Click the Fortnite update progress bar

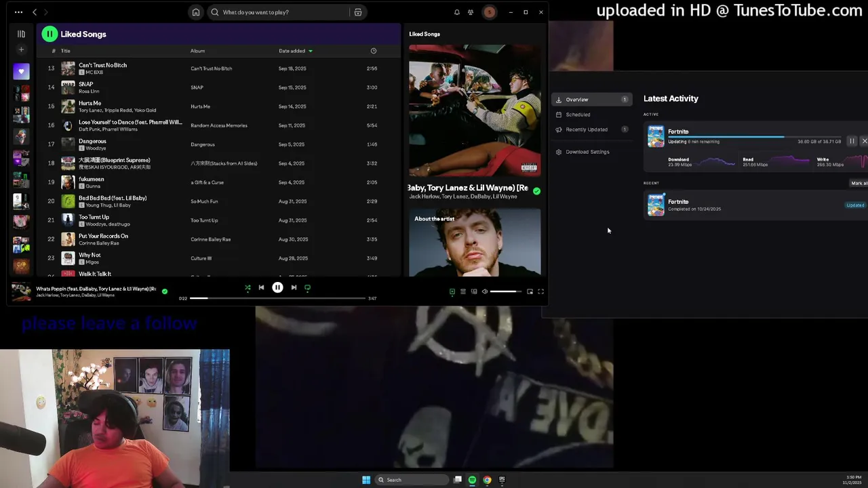pyautogui.click(x=754, y=137)
